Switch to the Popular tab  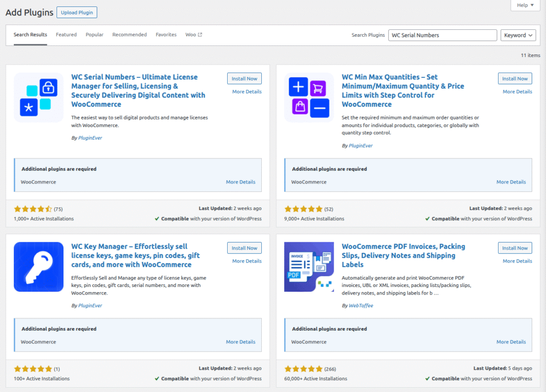[x=94, y=35]
